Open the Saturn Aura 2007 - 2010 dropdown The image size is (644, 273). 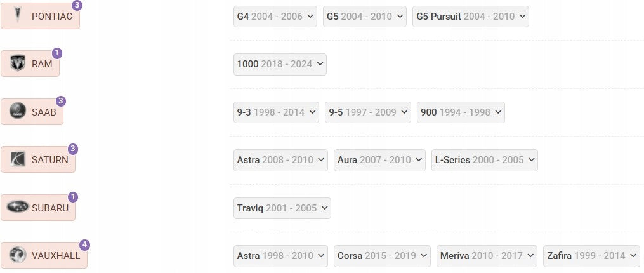point(379,160)
